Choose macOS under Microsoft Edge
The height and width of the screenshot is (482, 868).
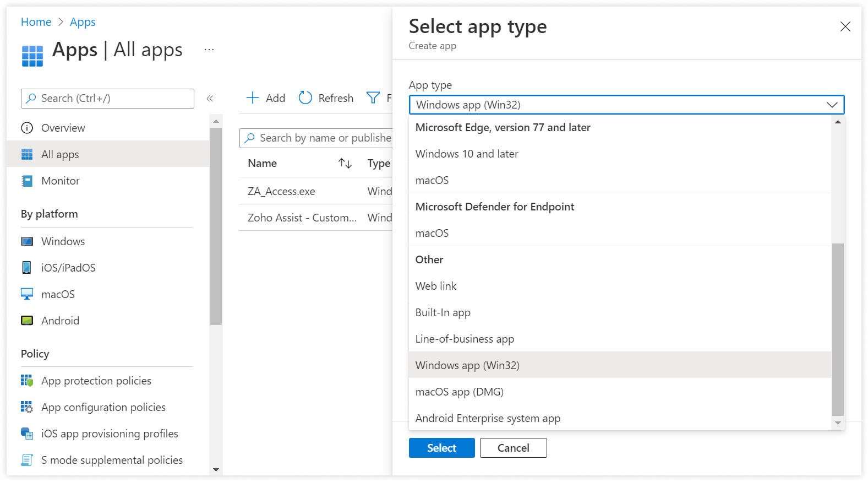620,180
